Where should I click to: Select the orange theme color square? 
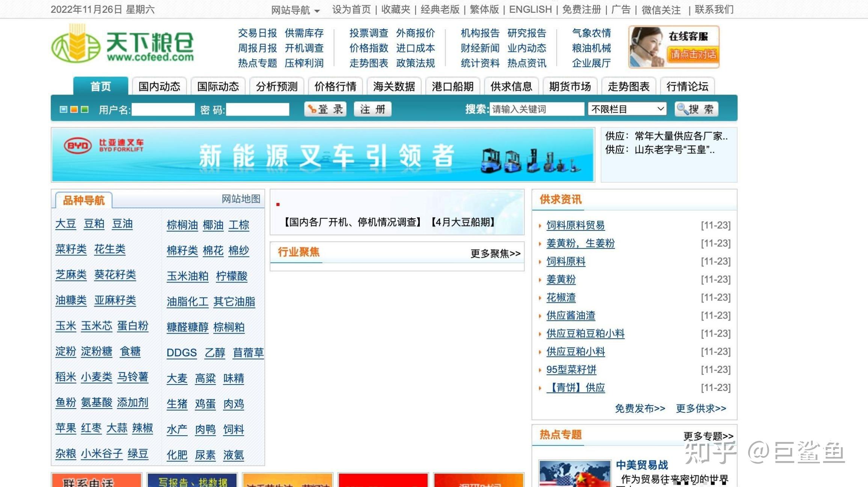(x=74, y=109)
